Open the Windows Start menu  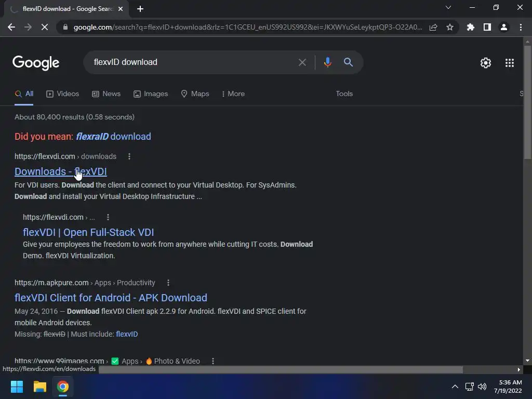pyautogui.click(x=17, y=387)
